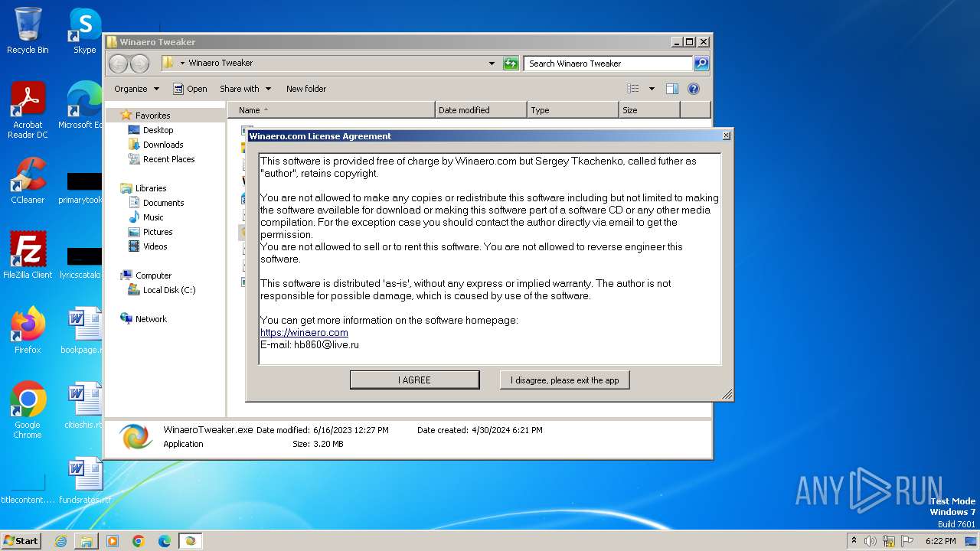This screenshot has width=980, height=551.
Task: Select Recent Places in navigation pane
Action: [x=168, y=159]
